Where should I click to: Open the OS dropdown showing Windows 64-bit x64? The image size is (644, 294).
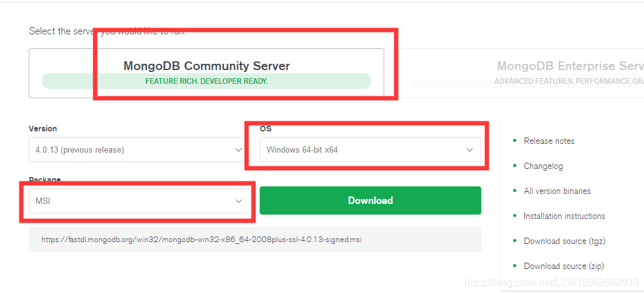(x=370, y=150)
